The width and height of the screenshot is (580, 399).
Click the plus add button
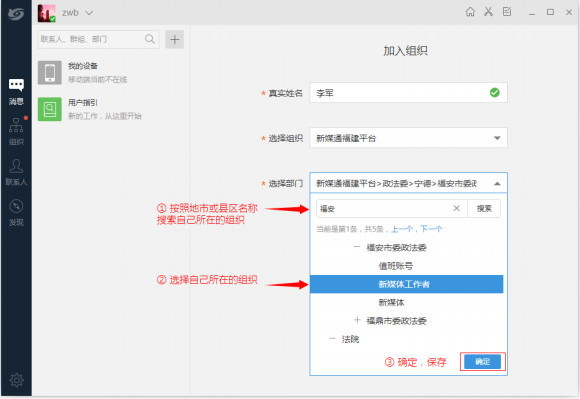(175, 39)
